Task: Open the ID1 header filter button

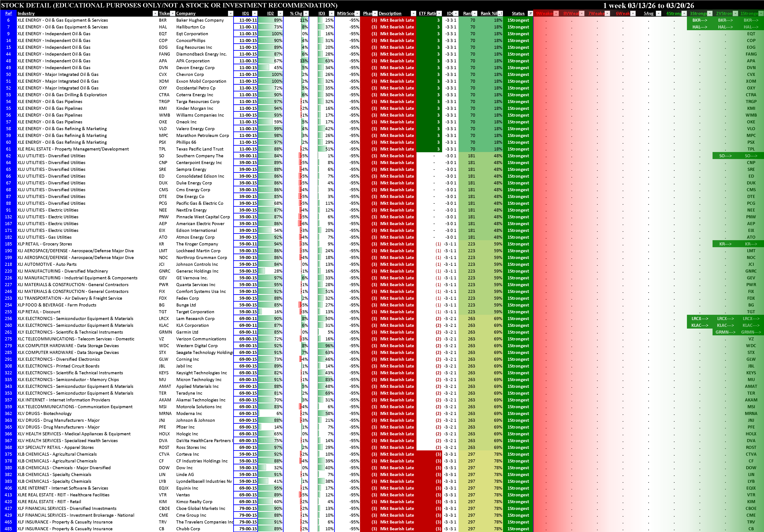Action: [x=254, y=14]
